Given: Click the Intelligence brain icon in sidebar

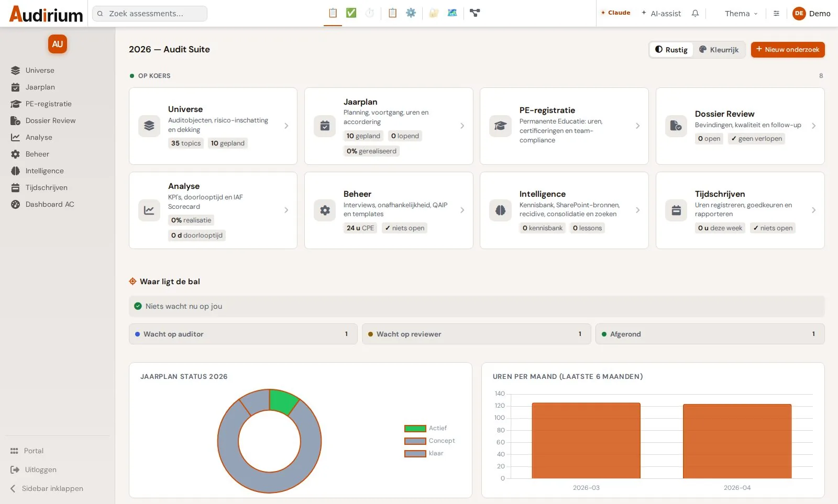Looking at the screenshot, I should (16, 171).
